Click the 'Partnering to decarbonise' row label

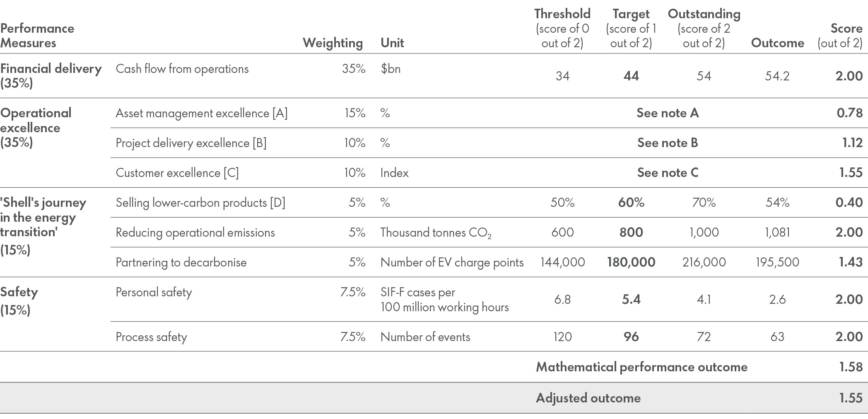click(181, 262)
